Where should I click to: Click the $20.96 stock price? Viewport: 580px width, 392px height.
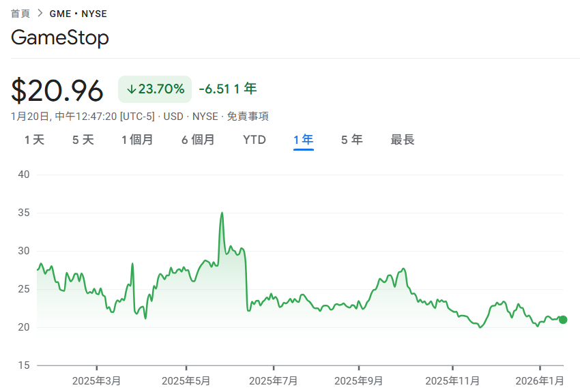[57, 91]
